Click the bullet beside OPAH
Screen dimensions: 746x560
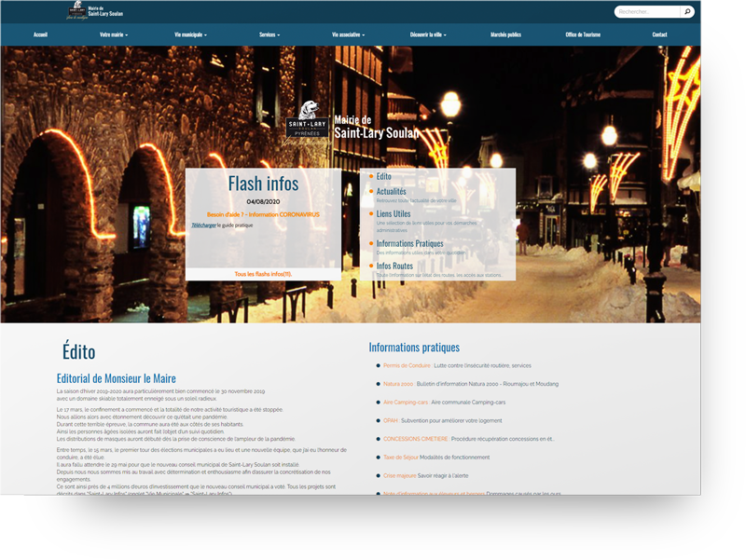[x=378, y=420]
